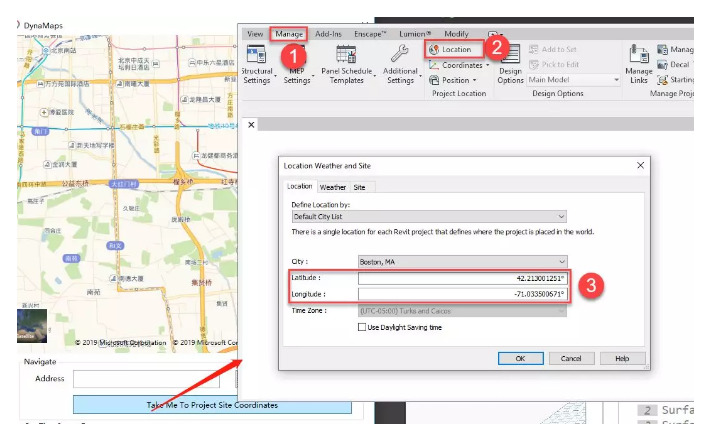This screenshot has height=428, width=706.
Task: Click satellite view thumbnail on the map
Action: [32, 325]
